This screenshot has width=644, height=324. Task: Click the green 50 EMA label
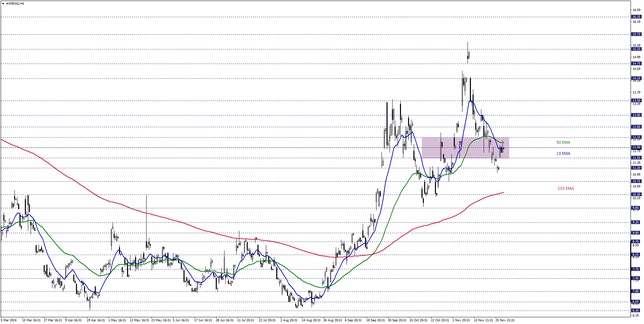tap(563, 143)
